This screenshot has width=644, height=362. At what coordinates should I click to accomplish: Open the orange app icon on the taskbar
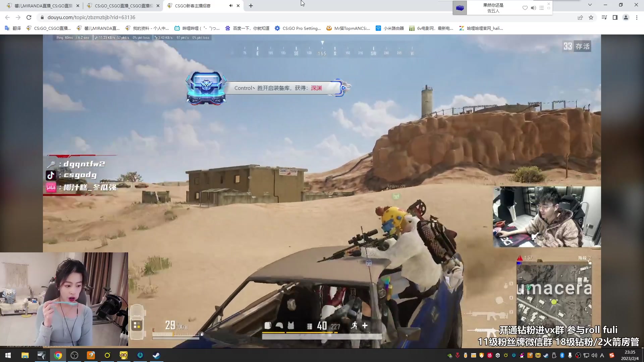(91, 355)
